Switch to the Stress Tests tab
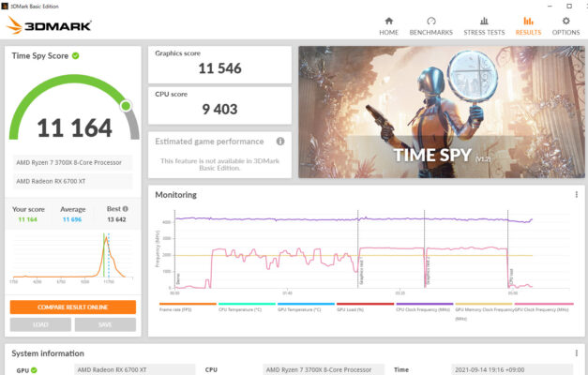The image size is (588, 375). coord(484,26)
